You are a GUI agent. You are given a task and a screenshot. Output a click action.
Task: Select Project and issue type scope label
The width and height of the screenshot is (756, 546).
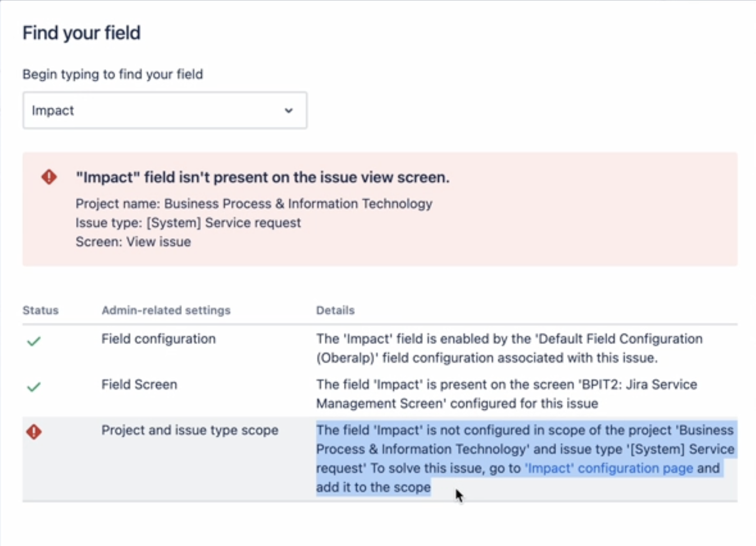(x=190, y=430)
